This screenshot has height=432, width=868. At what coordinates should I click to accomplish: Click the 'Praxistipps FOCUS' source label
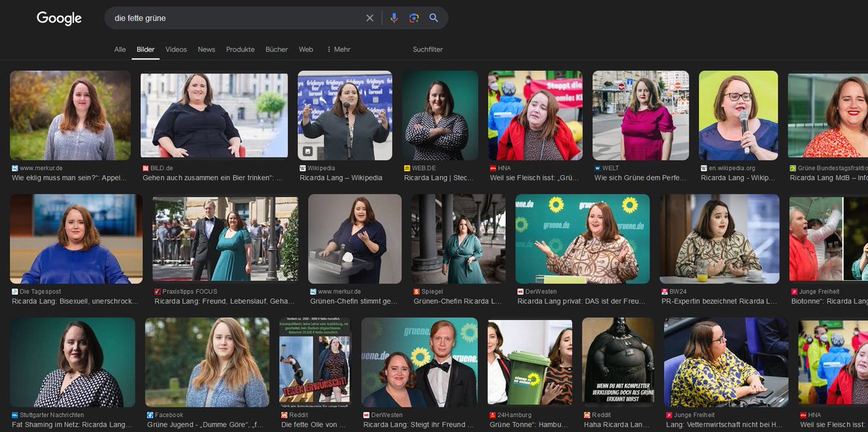click(x=190, y=292)
